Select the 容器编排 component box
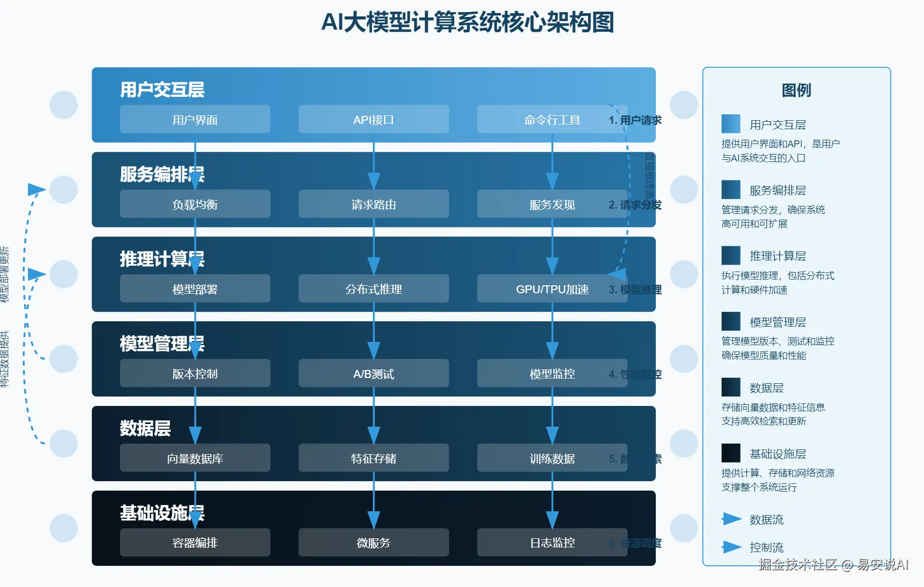 tap(195, 543)
